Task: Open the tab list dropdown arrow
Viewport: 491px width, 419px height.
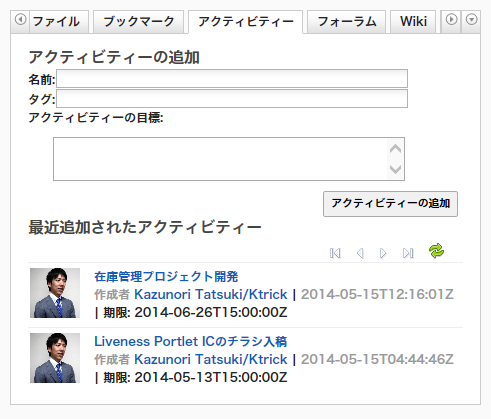Action: (x=471, y=20)
